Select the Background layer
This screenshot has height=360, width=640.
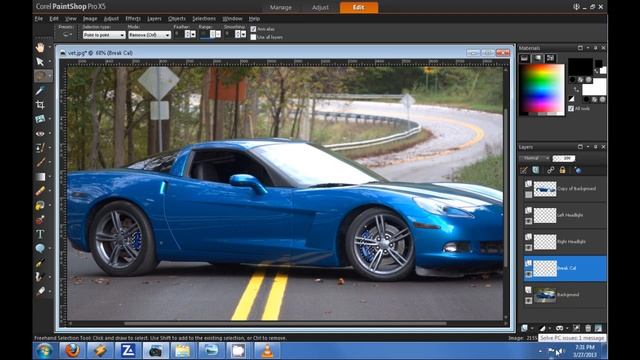tap(565, 295)
